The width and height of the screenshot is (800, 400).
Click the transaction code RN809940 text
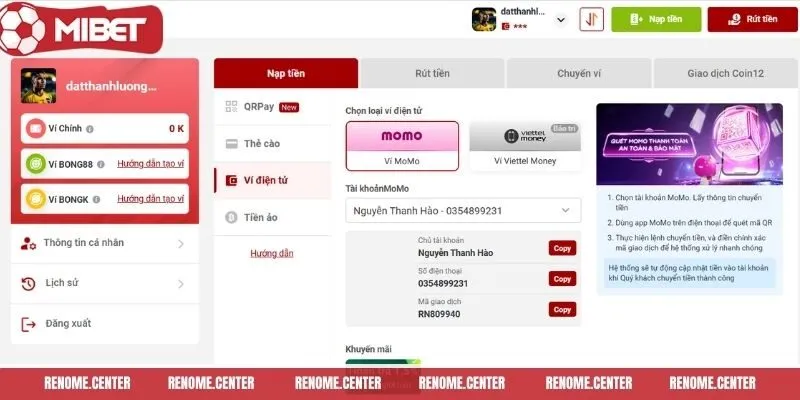(x=439, y=314)
